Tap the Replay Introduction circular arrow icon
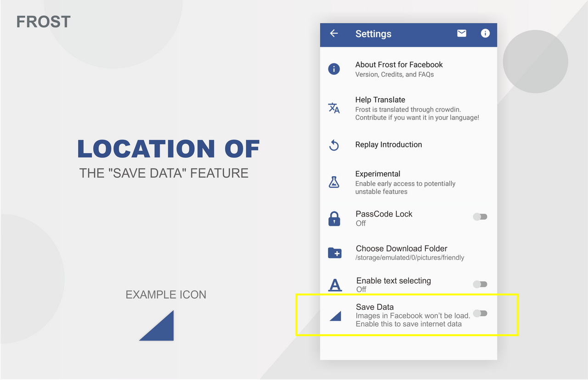 [x=334, y=145]
